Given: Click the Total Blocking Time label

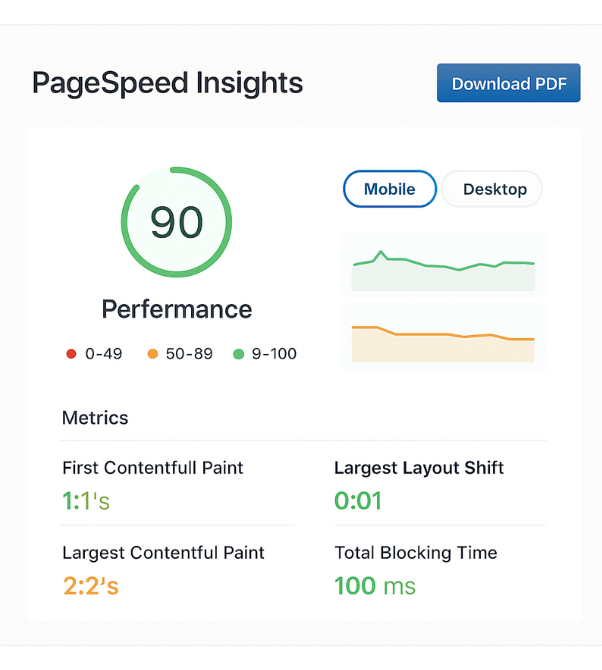Looking at the screenshot, I should (416, 552).
